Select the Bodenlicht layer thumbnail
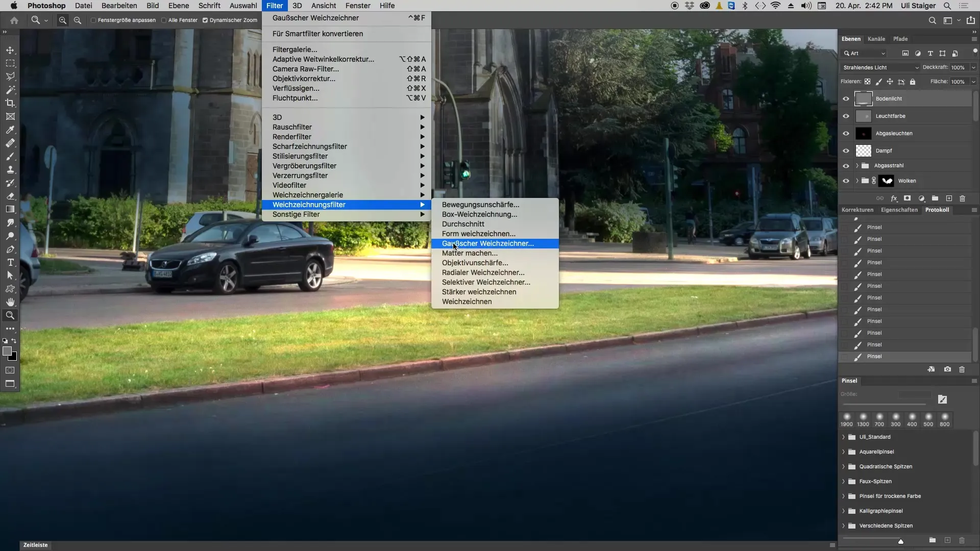The height and width of the screenshot is (551, 980). click(863, 99)
